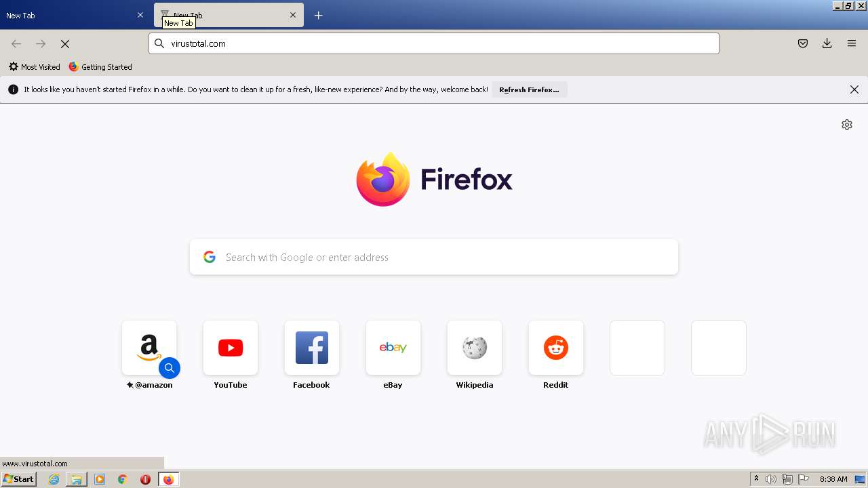Image resolution: width=868 pixels, height=488 pixels.
Task: Go forward to next page
Action: coord(41,43)
